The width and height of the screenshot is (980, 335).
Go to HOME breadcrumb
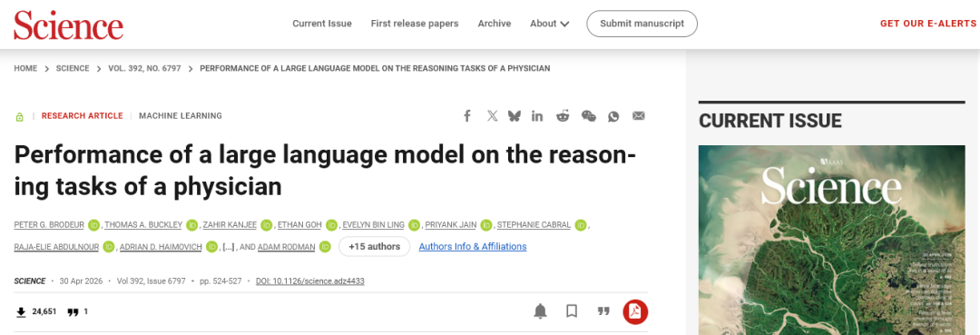25,68
